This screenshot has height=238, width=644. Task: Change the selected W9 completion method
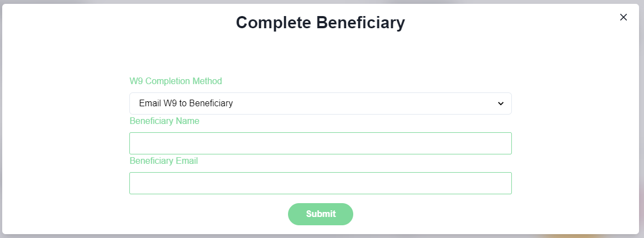(320, 104)
